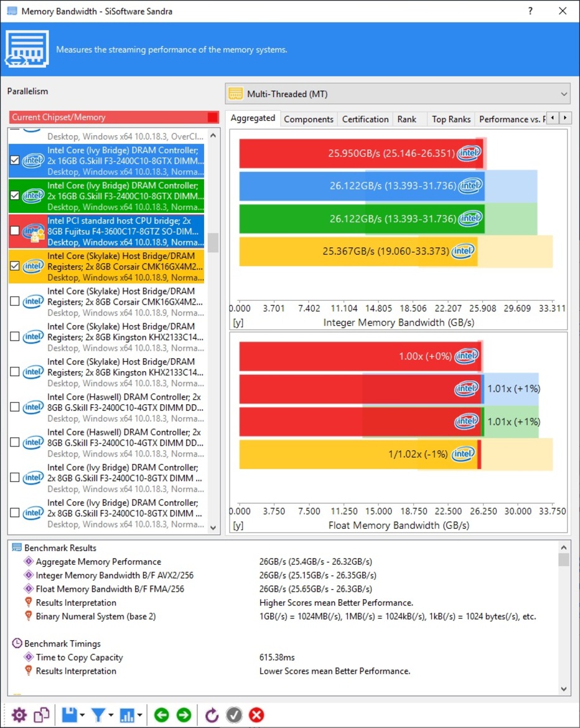Click the red Current Chipset/Memory swatch

pos(212,118)
